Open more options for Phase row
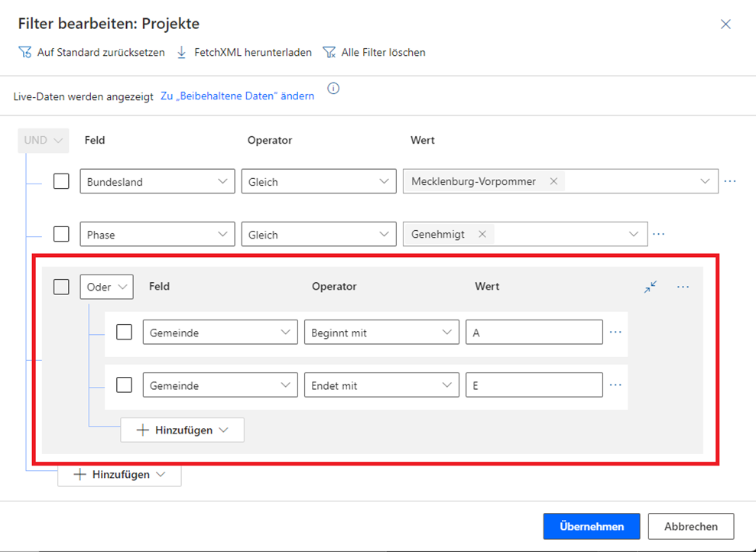 [x=659, y=234]
